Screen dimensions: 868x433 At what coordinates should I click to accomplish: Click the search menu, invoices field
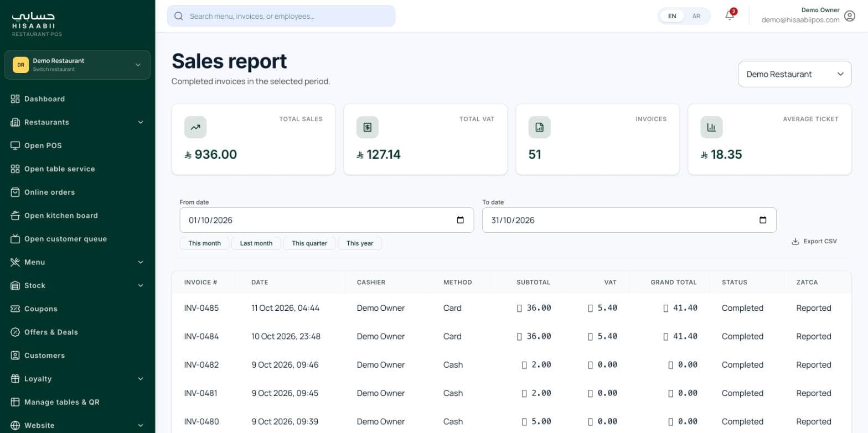(281, 16)
